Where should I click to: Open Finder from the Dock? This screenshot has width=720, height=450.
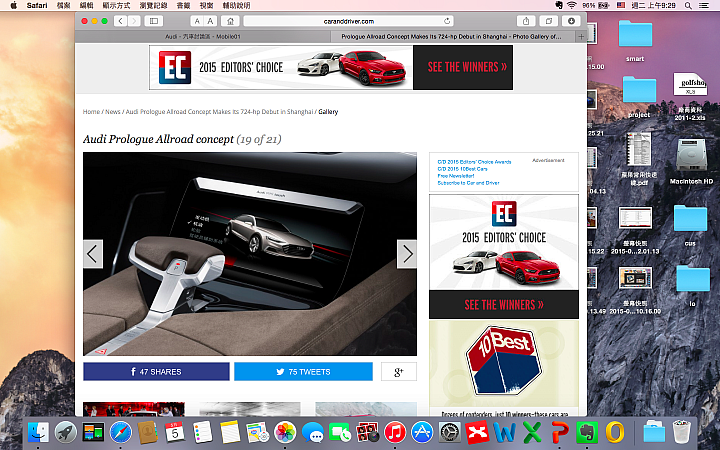click(x=39, y=432)
